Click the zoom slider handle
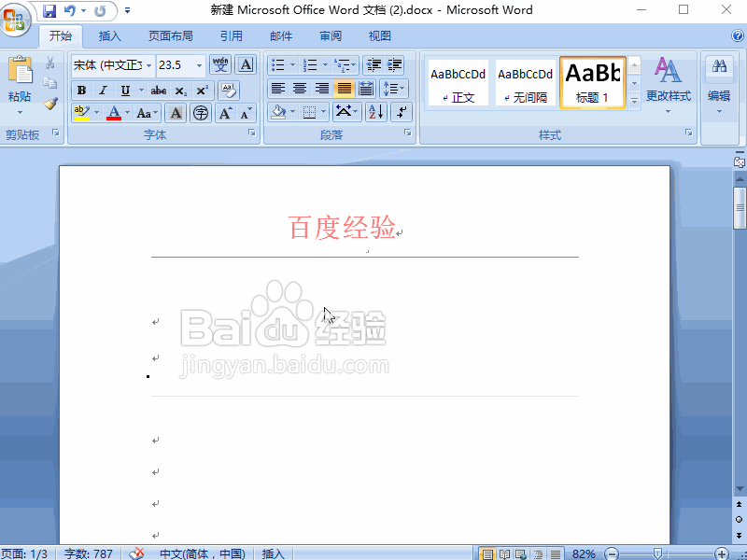Viewport: 747px width, 560px height. click(x=657, y=553)
